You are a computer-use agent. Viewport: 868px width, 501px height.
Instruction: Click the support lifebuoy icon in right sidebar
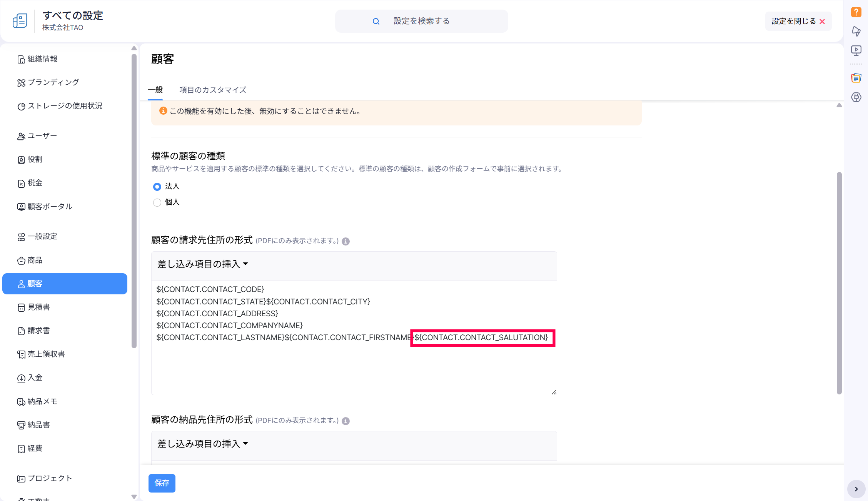(x=856, y=97)
